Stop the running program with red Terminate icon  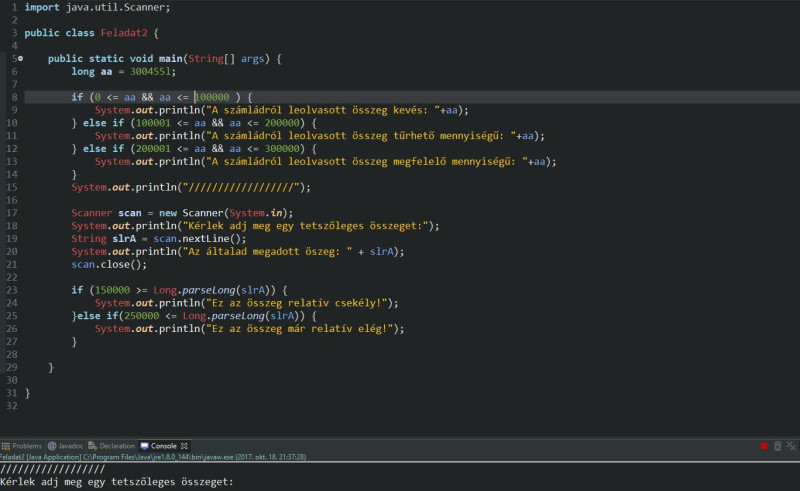764,446
